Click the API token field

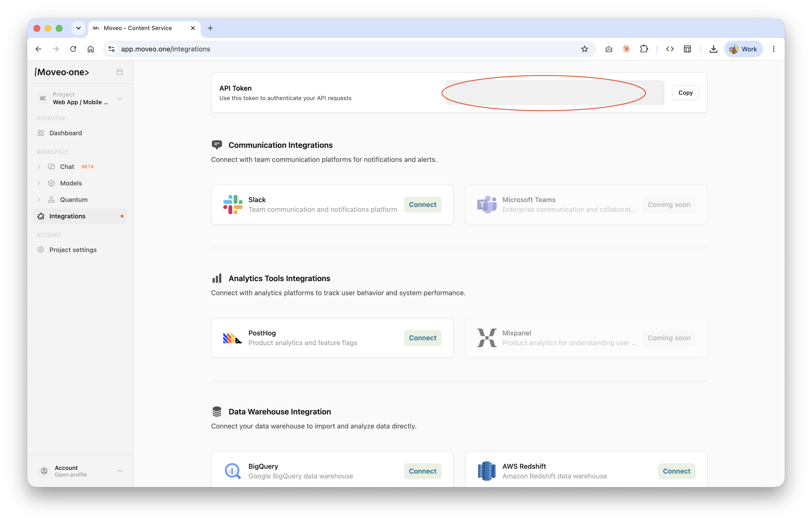click(x=555, y=93)
